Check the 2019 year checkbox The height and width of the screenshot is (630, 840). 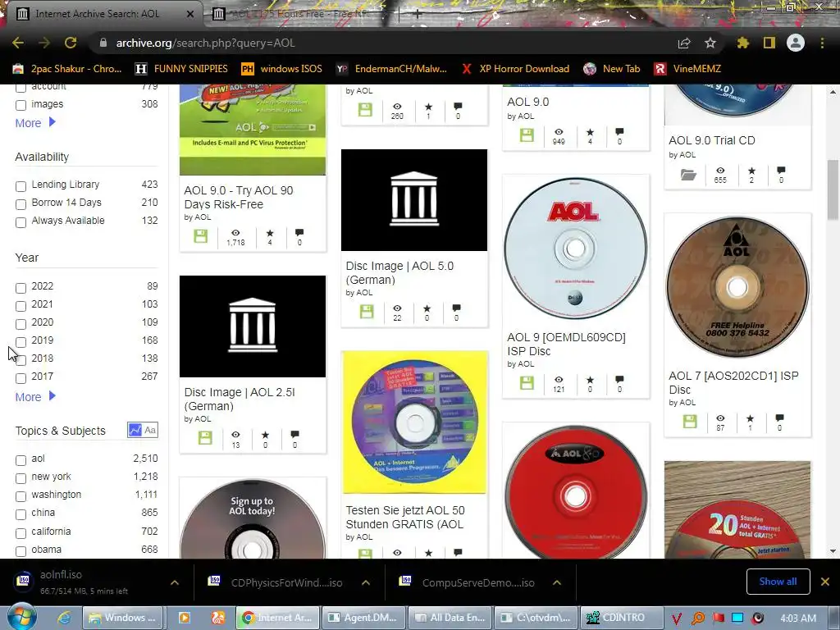21,342
